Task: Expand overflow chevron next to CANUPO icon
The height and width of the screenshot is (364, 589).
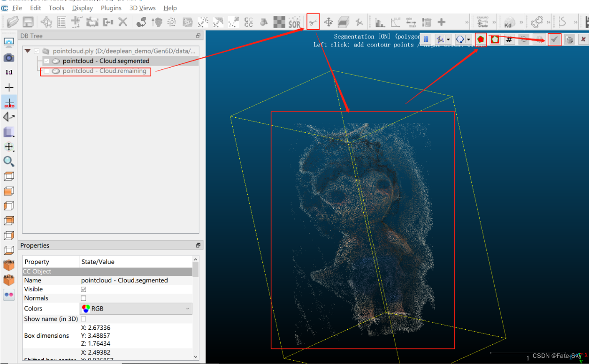Action: [495, 22]
